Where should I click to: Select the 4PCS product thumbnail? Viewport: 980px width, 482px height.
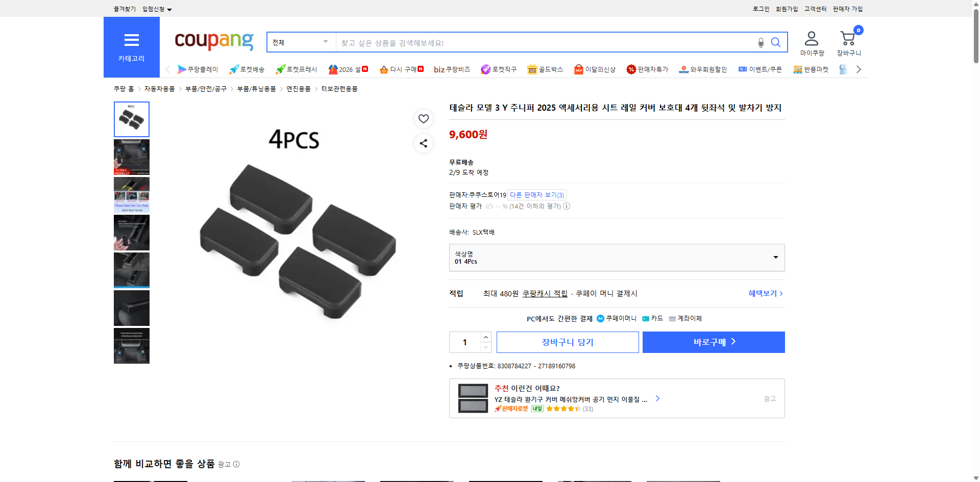(131, 119)
